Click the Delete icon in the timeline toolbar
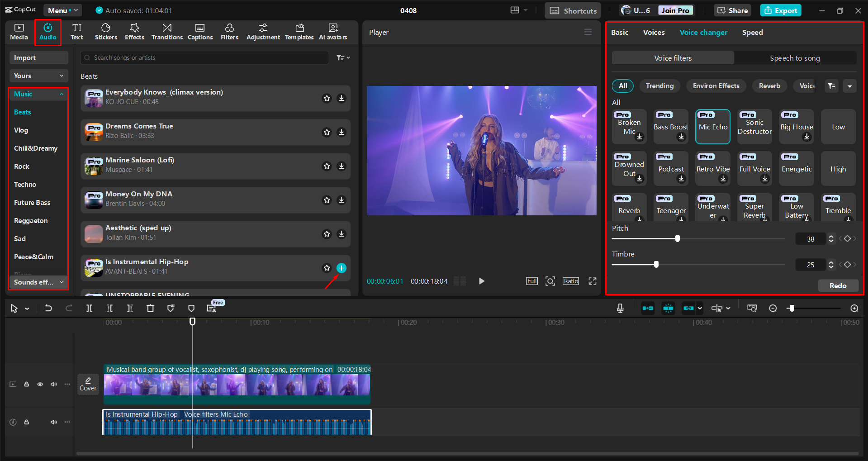This screenshot has height=461, width=868. point(150,308)
